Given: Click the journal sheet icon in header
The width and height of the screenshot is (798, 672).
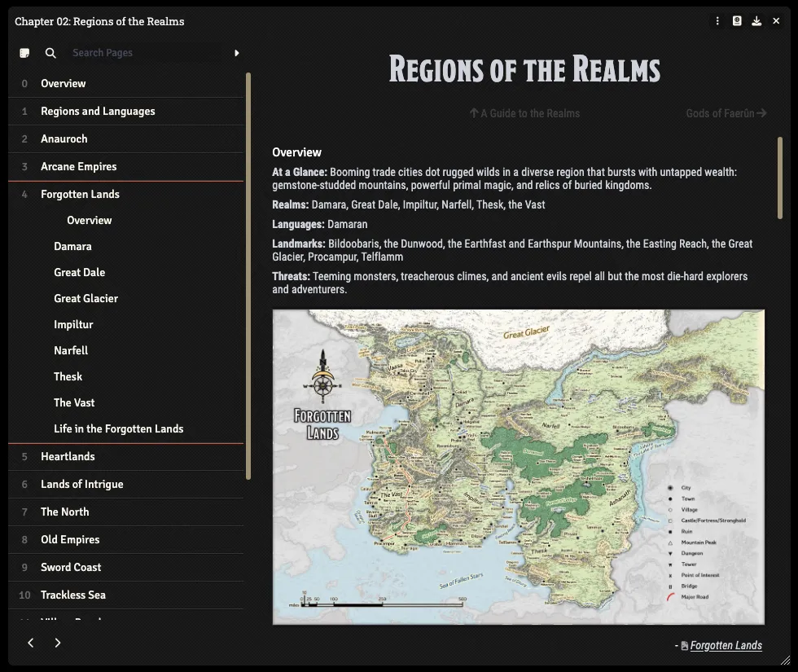Looking at the screenshot, I should coord(737,21).
